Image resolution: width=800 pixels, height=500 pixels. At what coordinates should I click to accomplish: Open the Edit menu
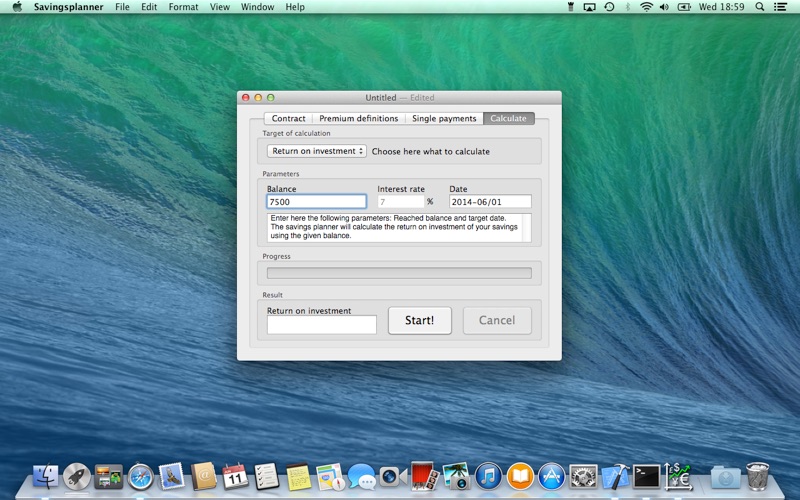(149, 7)
